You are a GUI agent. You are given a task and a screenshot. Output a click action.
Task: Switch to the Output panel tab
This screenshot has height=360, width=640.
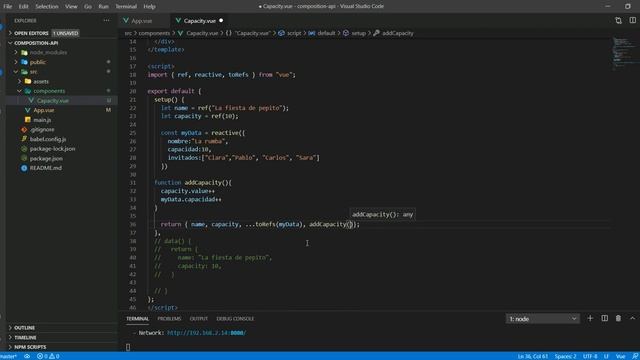pyautogui.click(x=199, y=319)
